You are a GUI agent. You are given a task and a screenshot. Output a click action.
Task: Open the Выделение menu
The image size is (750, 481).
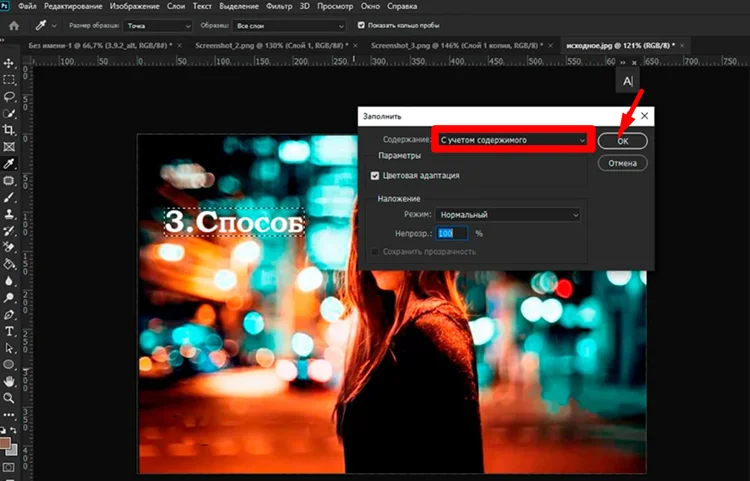pyautogui.click(x=239, y=6)
